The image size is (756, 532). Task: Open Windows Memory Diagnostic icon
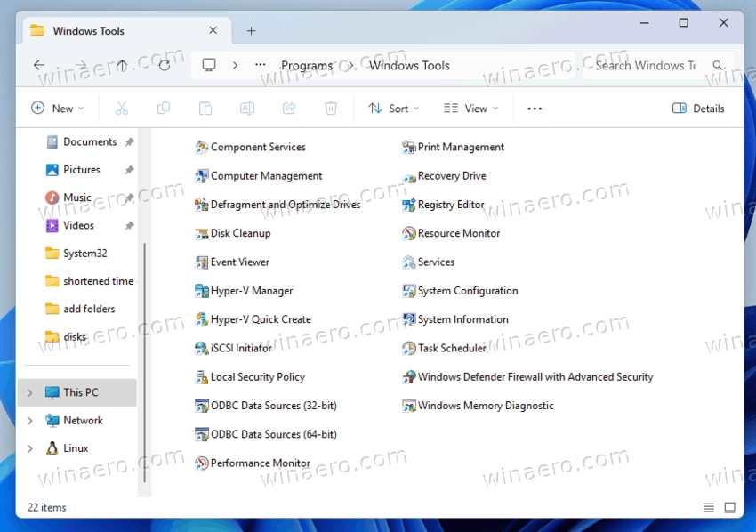point(409,406)
